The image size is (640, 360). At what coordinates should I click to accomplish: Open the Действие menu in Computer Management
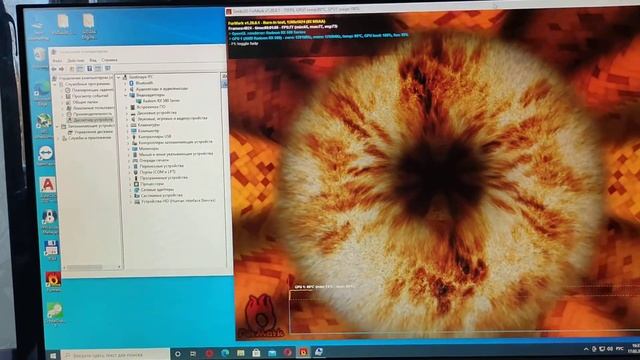pyautogui.click(x=76, y=60)
